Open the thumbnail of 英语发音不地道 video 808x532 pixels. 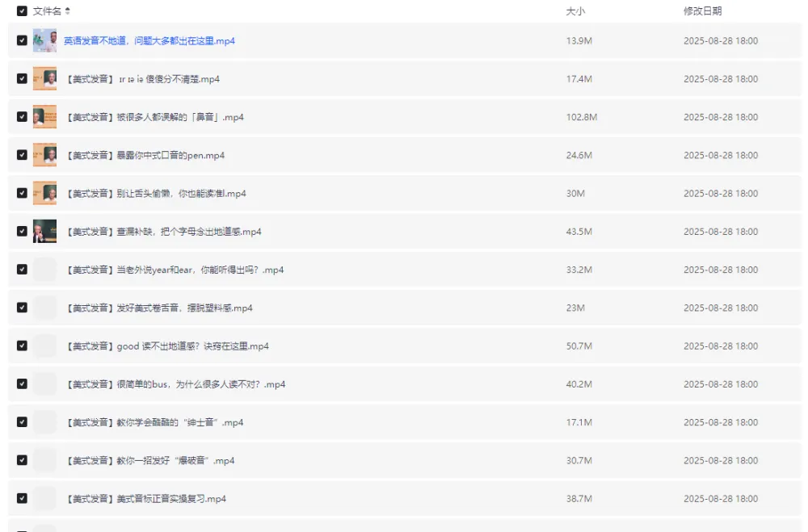[x=44, y=40]
